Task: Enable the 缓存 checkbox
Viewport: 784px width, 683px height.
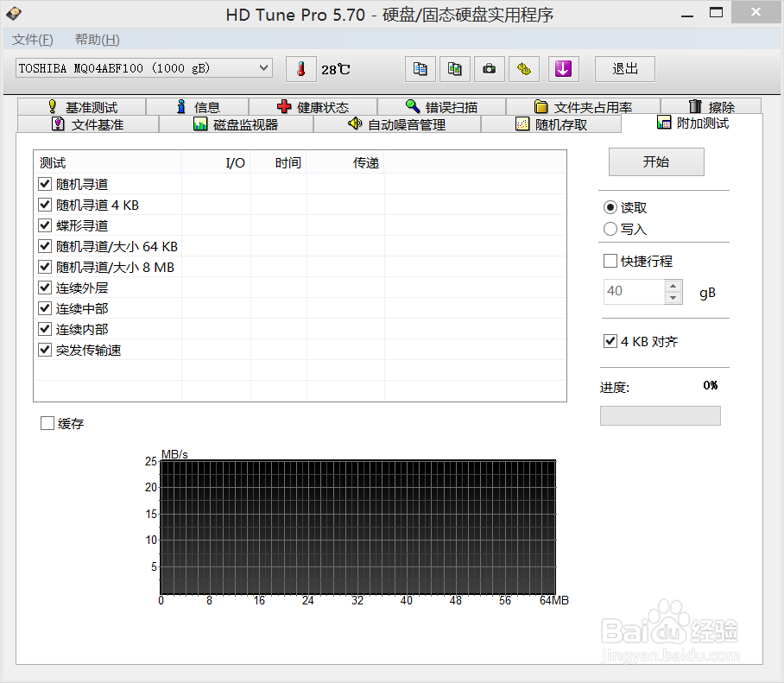Action: tap(47, 423)
